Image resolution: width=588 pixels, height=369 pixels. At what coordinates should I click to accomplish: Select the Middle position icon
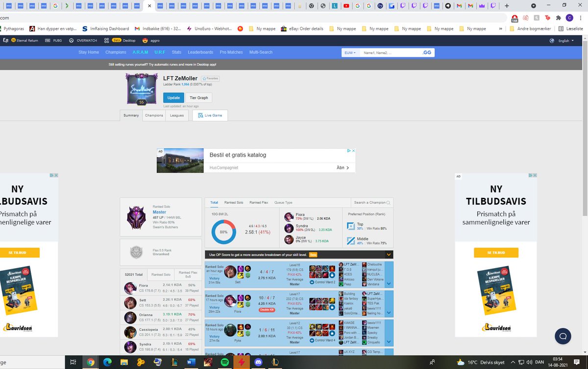351,240
